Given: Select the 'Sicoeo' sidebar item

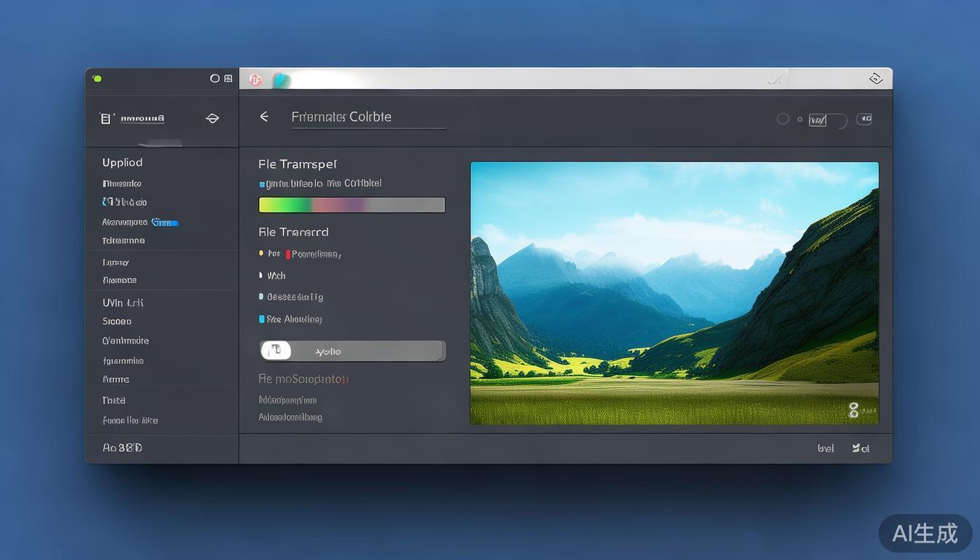Looking at the screenshot, I should [x=117, y=322].
